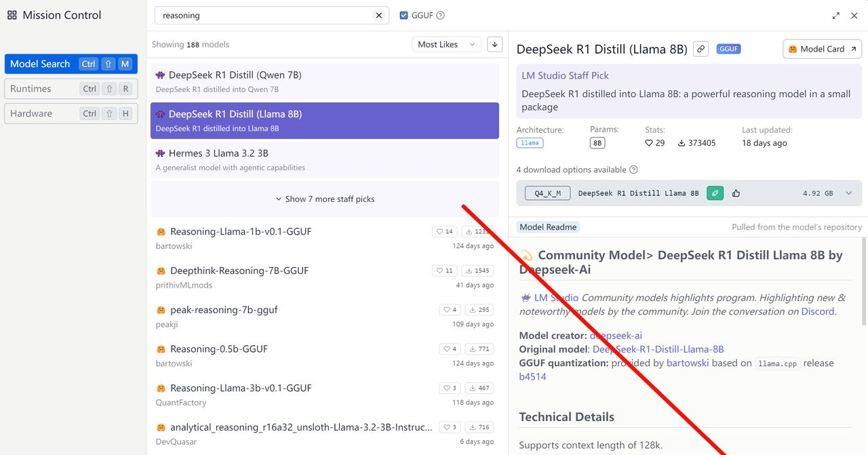Open the b4514 release link

coord(533,376)
